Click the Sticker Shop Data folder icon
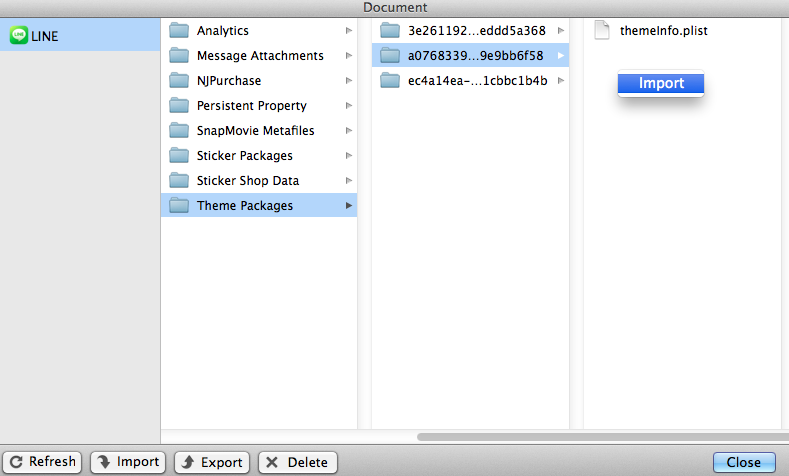 click(179, 181)
